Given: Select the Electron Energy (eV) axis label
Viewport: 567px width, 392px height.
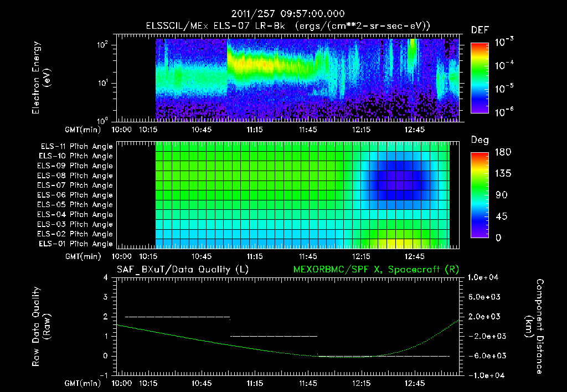Looking at the screenshot, I should click(40, 78).
